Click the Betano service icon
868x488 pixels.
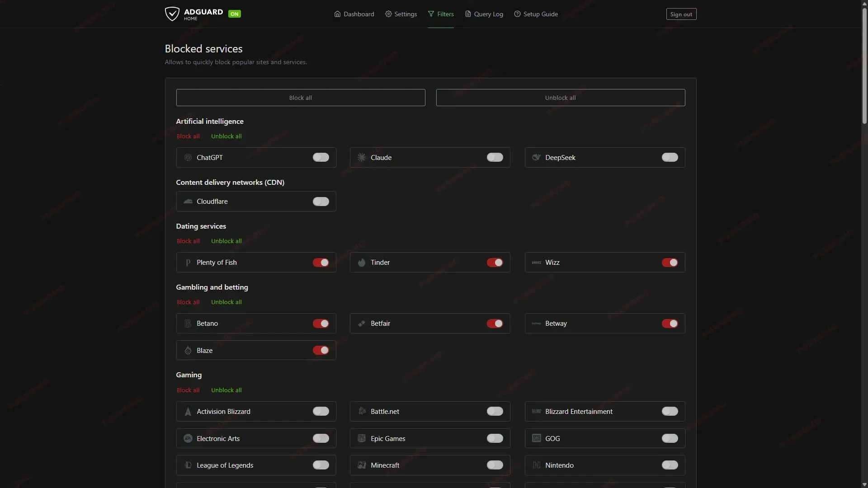pyautogui.click(x=188, y=324)
